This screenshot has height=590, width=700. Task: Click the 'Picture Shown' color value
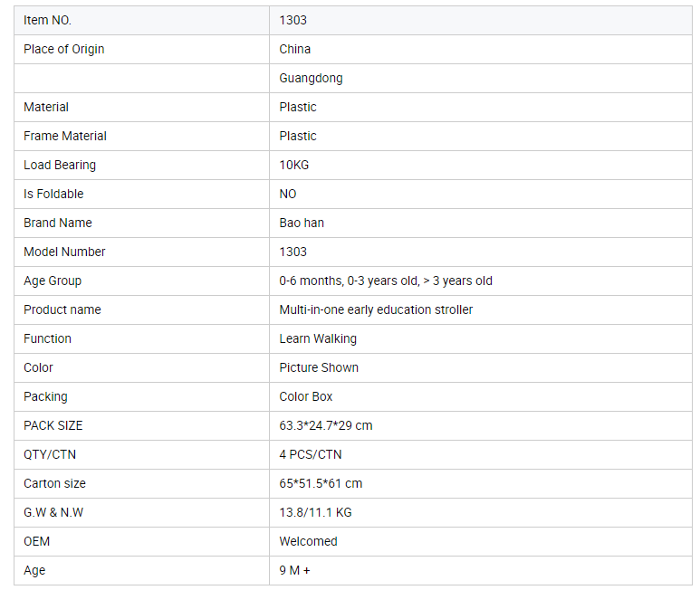319,367
